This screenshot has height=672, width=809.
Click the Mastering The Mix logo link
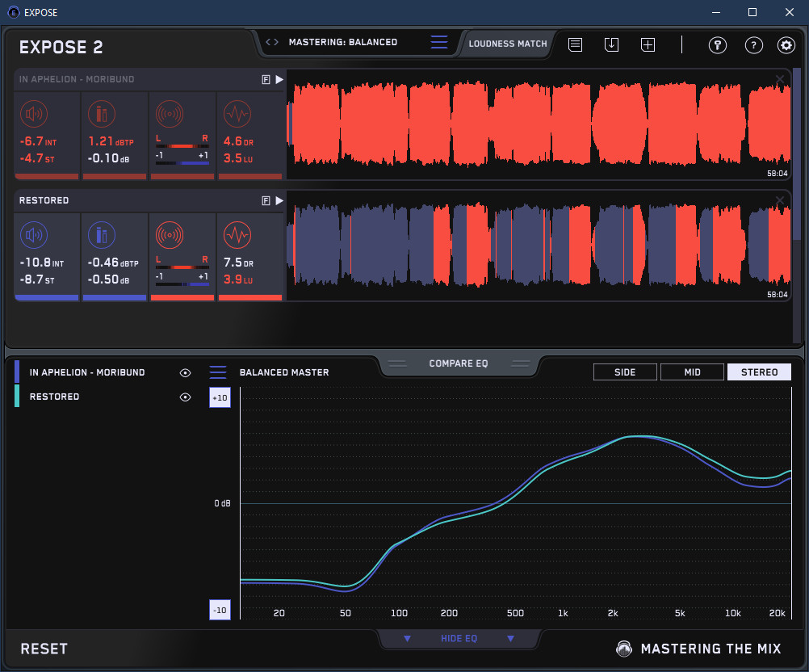698,649
